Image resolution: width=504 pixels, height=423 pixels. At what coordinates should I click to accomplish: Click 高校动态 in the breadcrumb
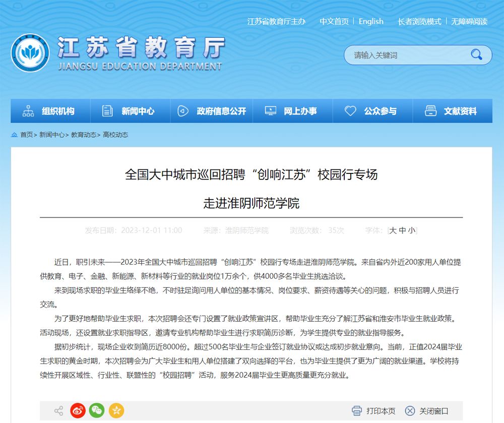click(x=115, y=135)
